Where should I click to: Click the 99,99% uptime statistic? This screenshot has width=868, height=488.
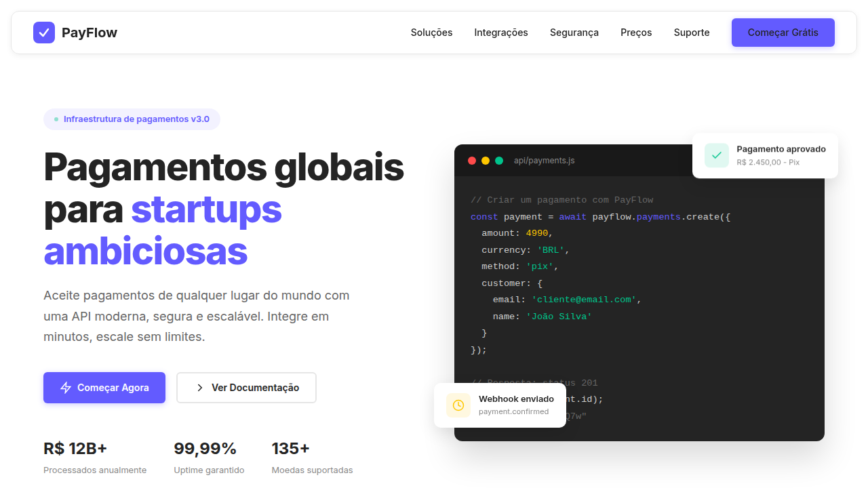[205, 448]
